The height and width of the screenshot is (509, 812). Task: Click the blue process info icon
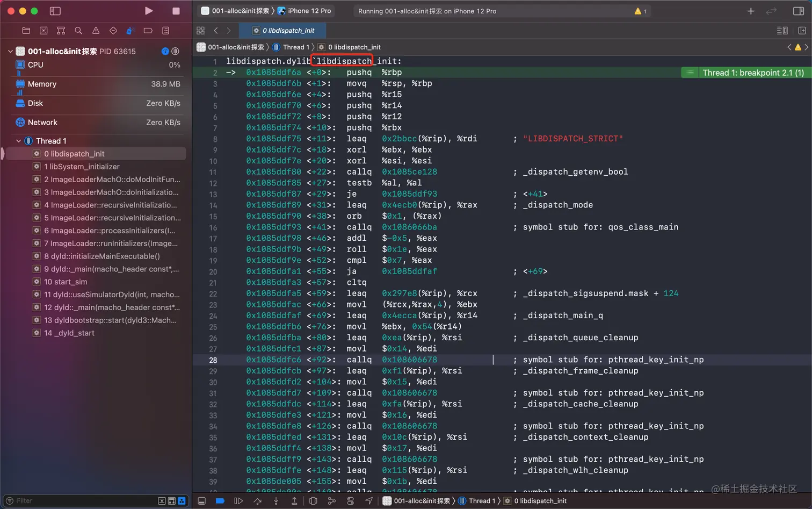pyautogui.click(x=165, y=51)
